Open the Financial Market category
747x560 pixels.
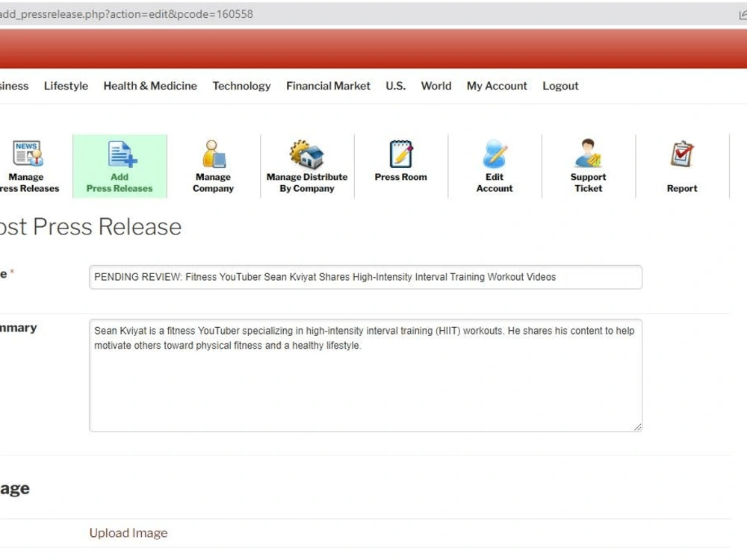(328, 86)
